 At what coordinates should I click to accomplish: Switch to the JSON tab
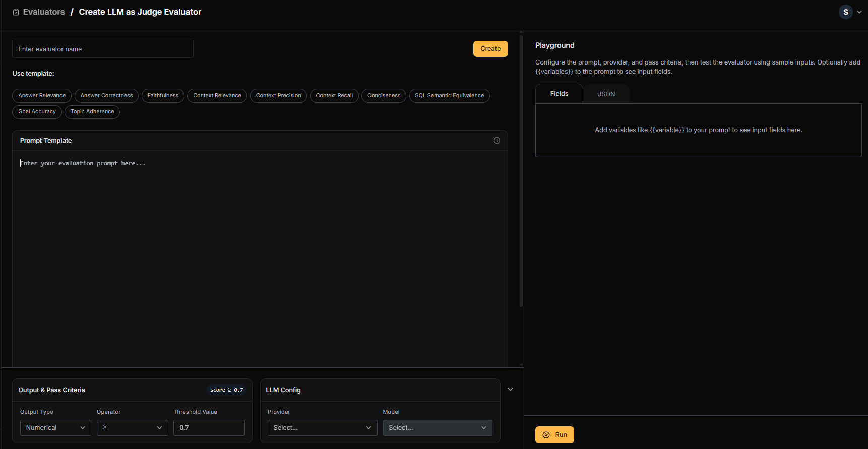(606, 94)
